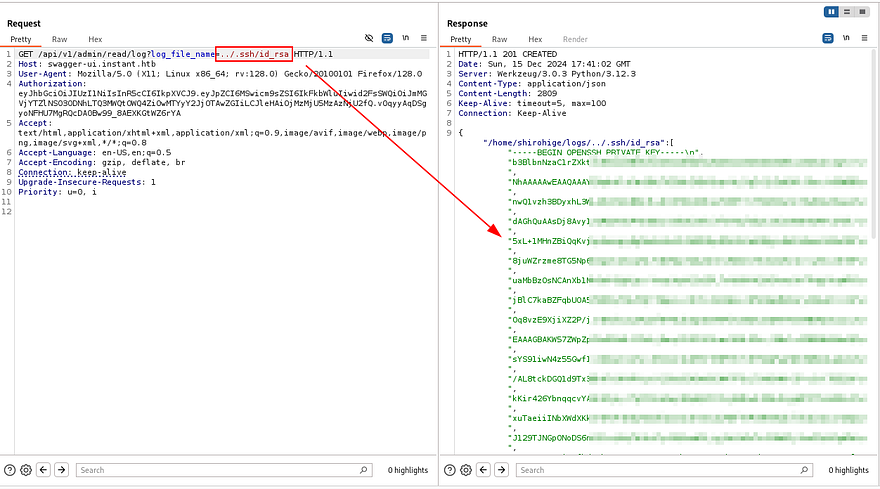Go to next Response search match
Viewport: 880px width, 489px height.
pyautogui.click(x=502, y=469)
